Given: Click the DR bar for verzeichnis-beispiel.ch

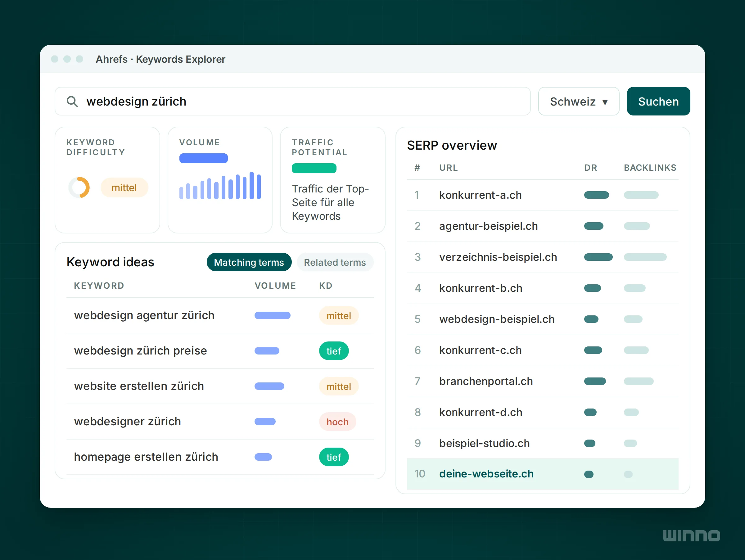Looking at the screenshot, I should 598,257.
